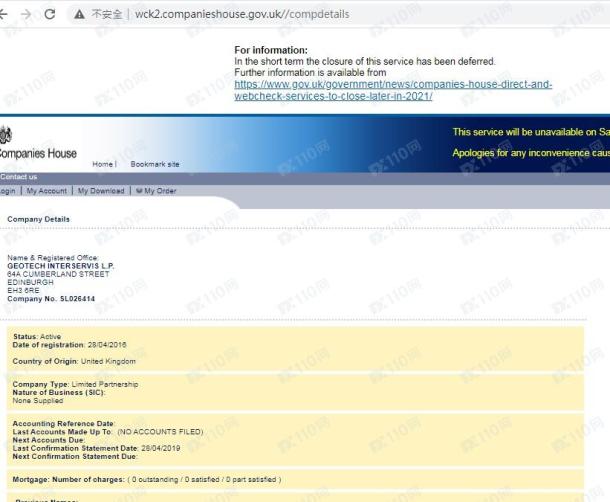Click the Next Accounts Due label
Viewport: 610px width, 502px height.
(49, 440)
